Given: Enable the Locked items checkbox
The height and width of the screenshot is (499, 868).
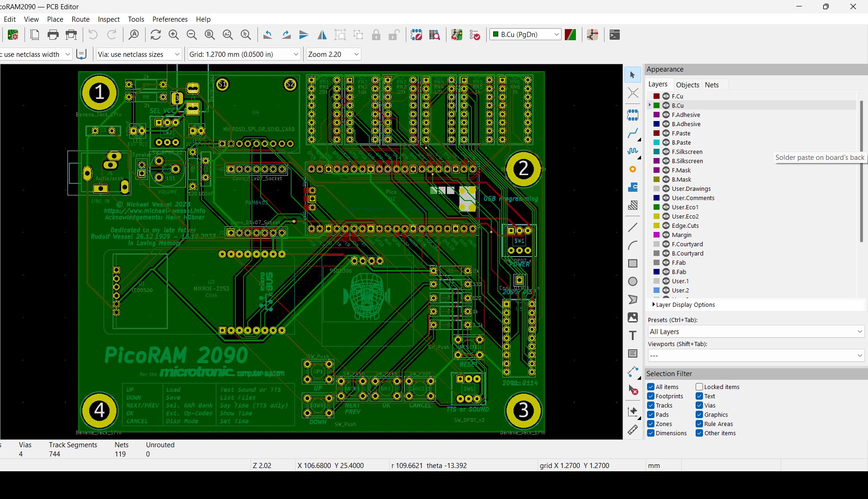Looking at the screenshot, I should point(699,387).
